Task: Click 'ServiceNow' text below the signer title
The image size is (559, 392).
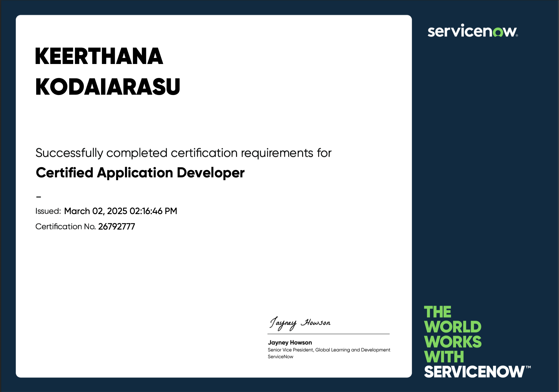Action: point(280,357)
